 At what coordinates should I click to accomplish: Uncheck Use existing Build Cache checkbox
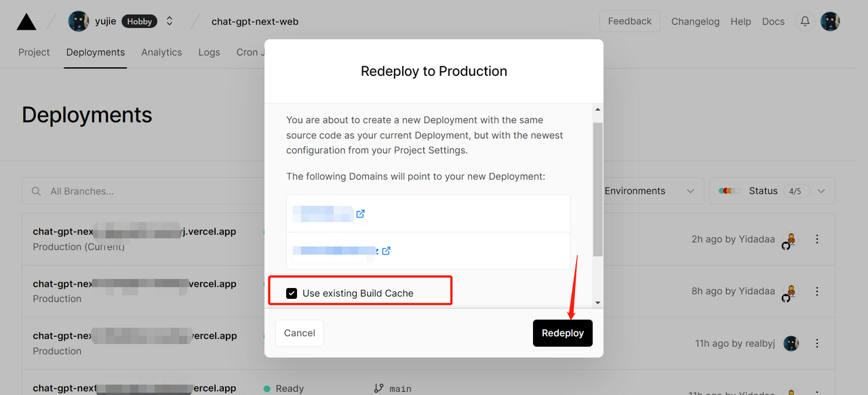(x=292, y=293)
